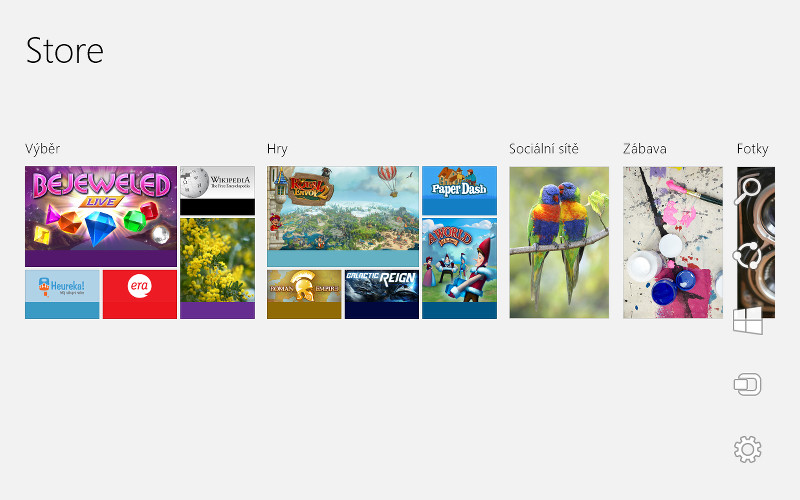Open the Settings gear charm
The width and height of the screenshot is (800, 500).
(747, 449)
